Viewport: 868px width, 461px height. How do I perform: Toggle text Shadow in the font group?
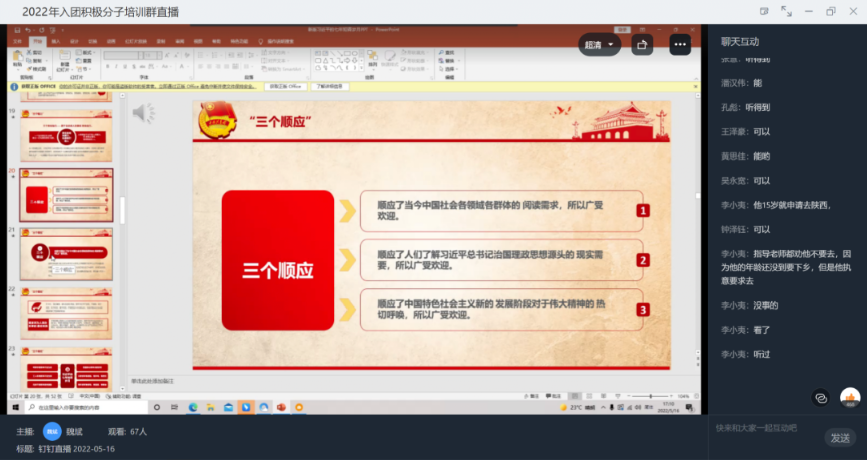click(134, 66)
